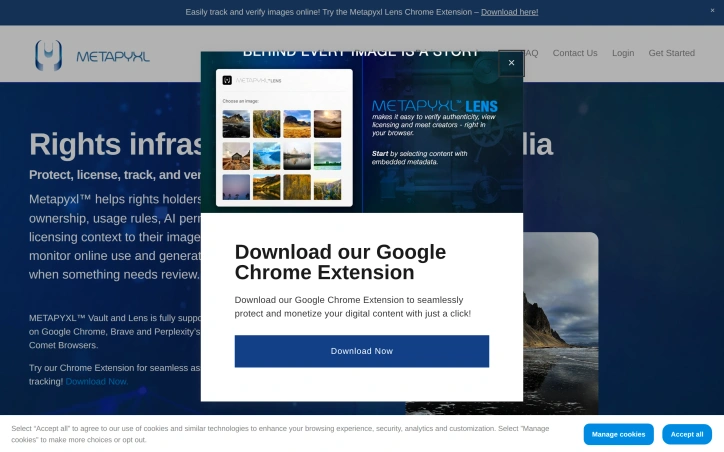Go to the Login page
Screen dimensions: 724x452
(x=623, y=53)
